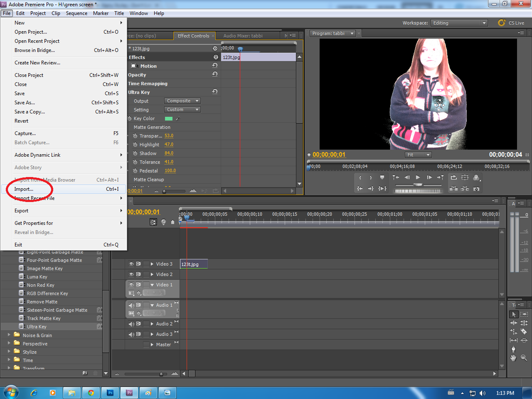
Task: Step back one frame in Program monitor
Action: pos(407,177)
